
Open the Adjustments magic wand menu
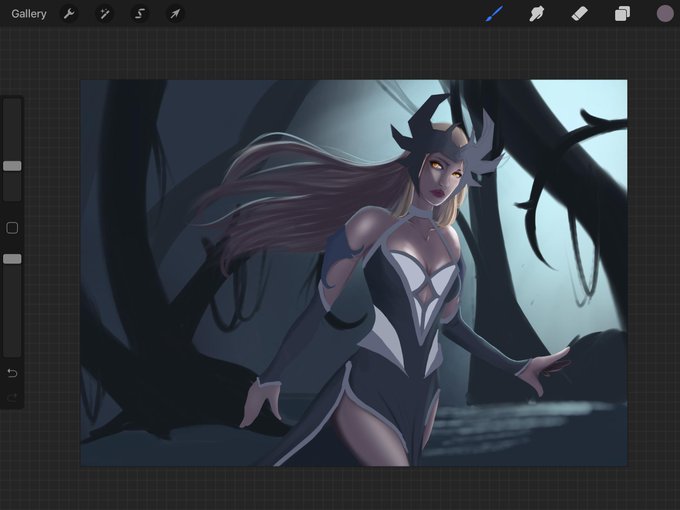click(x=105, y=14)
